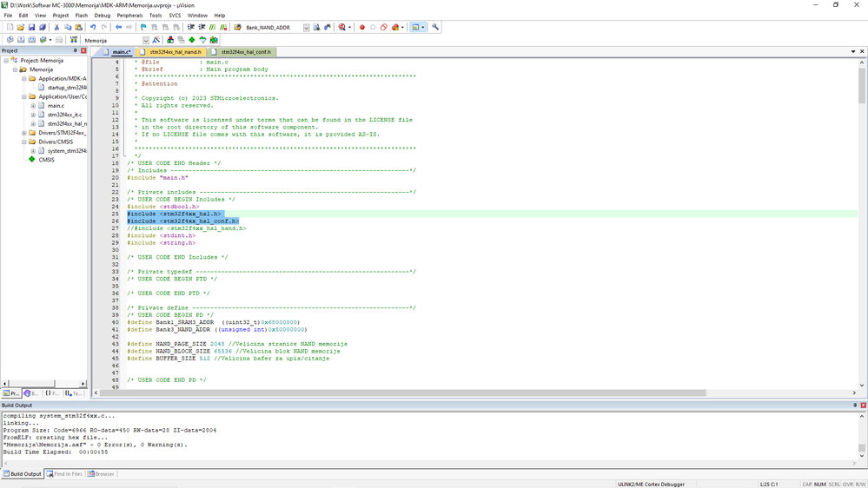Unindent the selected lines
The height and width of the screenshot is (488, 868).
[x=202, y=27]
